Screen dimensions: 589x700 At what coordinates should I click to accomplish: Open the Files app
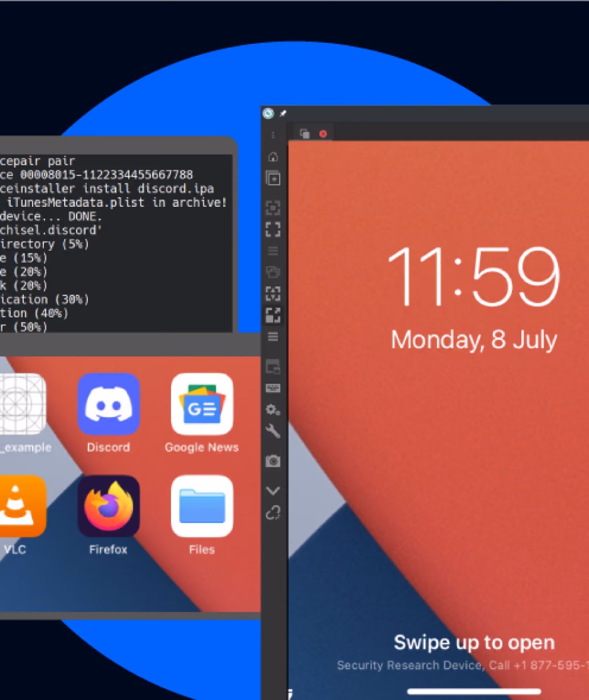click(x=202, y=506)
